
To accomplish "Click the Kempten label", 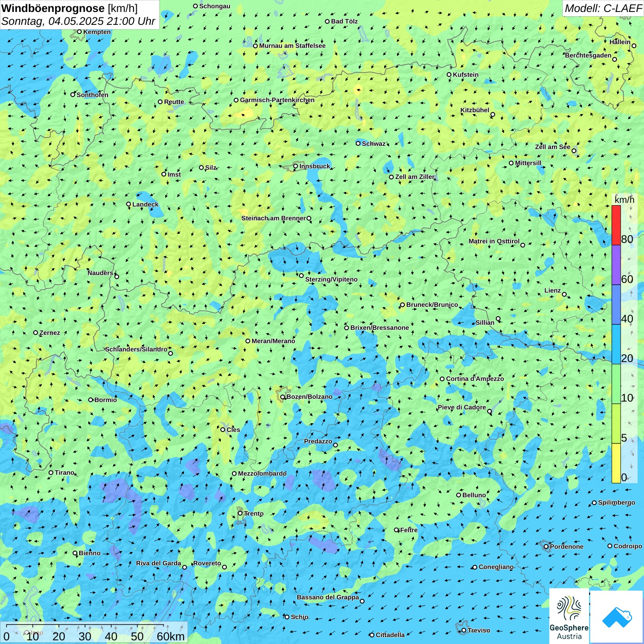I will (x=97, y=32).
